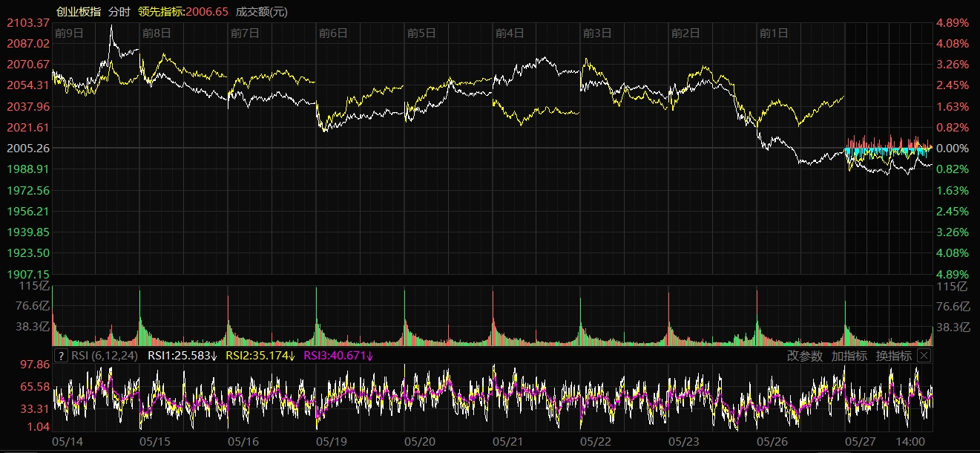
Task: Jump to the 前1日 day segment
Action: 775,33
